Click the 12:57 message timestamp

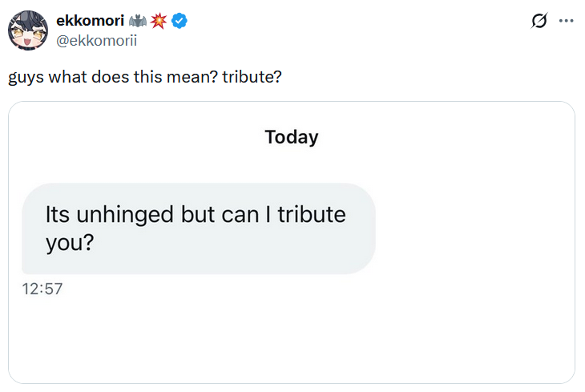(x=42, y=289)
